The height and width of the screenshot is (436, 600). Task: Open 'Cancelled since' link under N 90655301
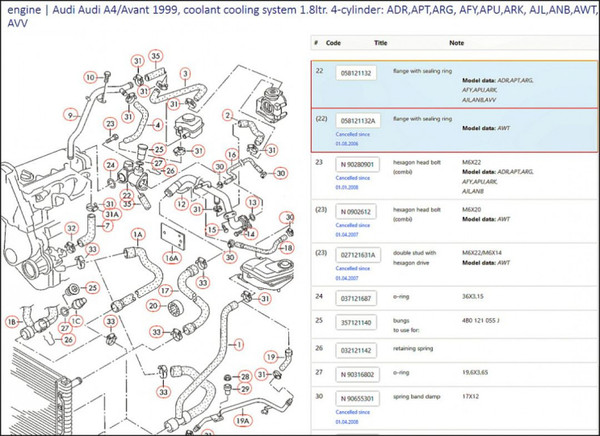[x=352, y=417]
